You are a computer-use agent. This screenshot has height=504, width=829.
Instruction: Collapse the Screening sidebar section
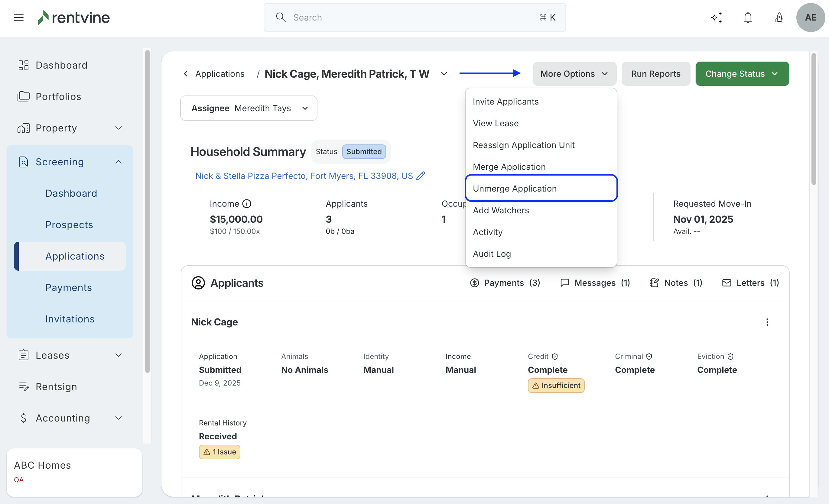pos(119,162)
